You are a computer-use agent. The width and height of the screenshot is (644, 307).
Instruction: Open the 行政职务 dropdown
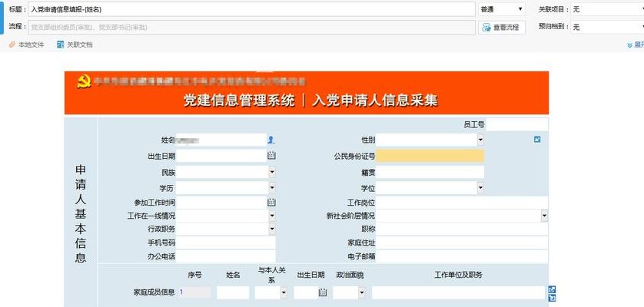click(272, 229)
